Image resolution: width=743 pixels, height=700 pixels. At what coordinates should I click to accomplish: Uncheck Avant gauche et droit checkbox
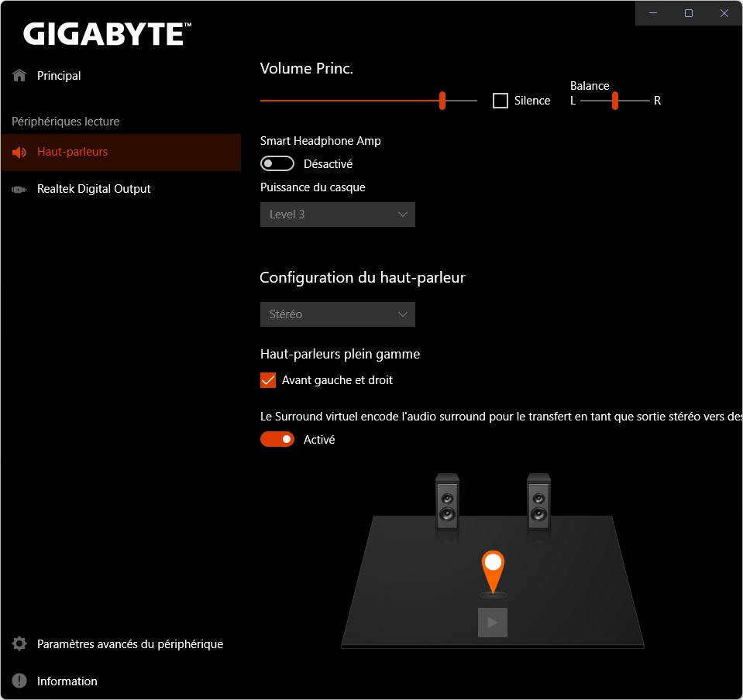(x=268, y=380)
